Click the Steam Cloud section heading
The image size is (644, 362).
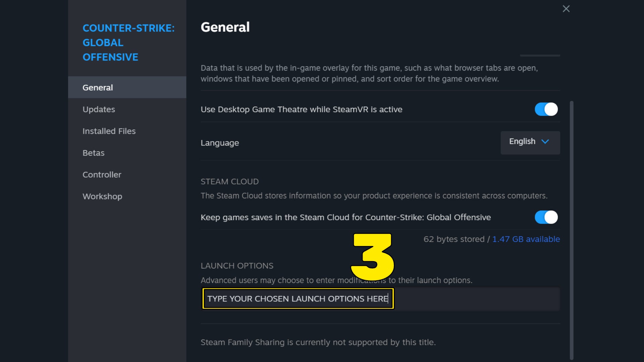(229, 181)
